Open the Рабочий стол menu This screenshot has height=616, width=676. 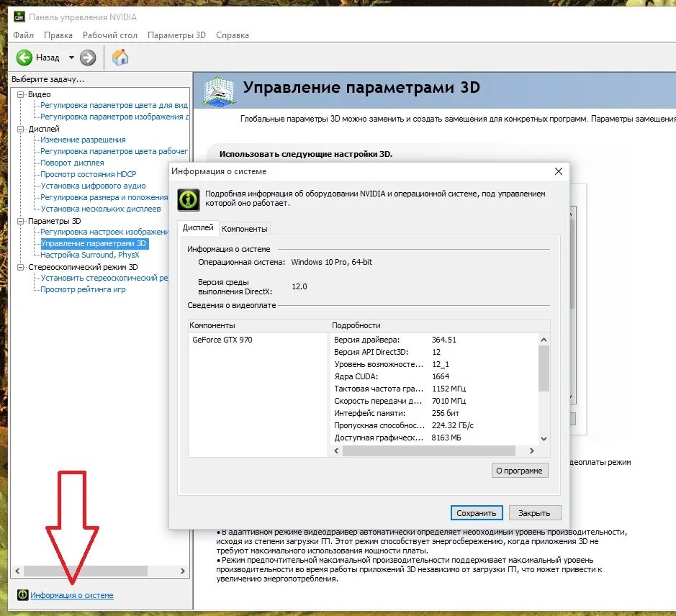(x=110, y=35)
